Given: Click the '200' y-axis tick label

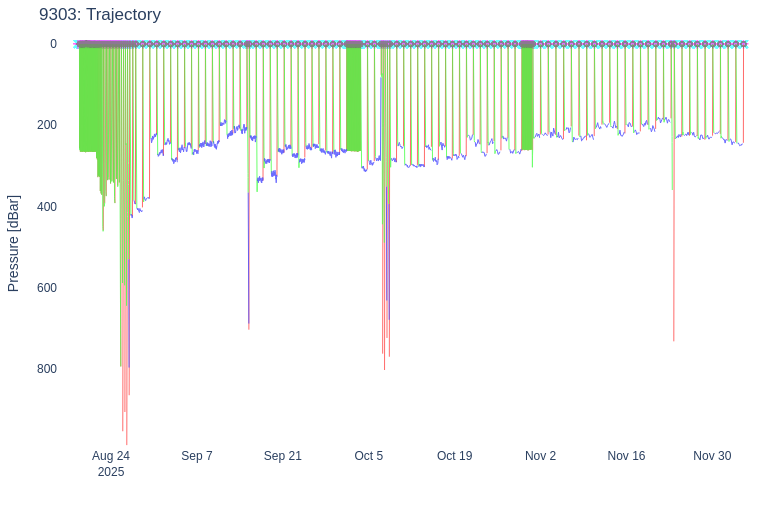Looking at the screenshot, I should tap(46, 125).
